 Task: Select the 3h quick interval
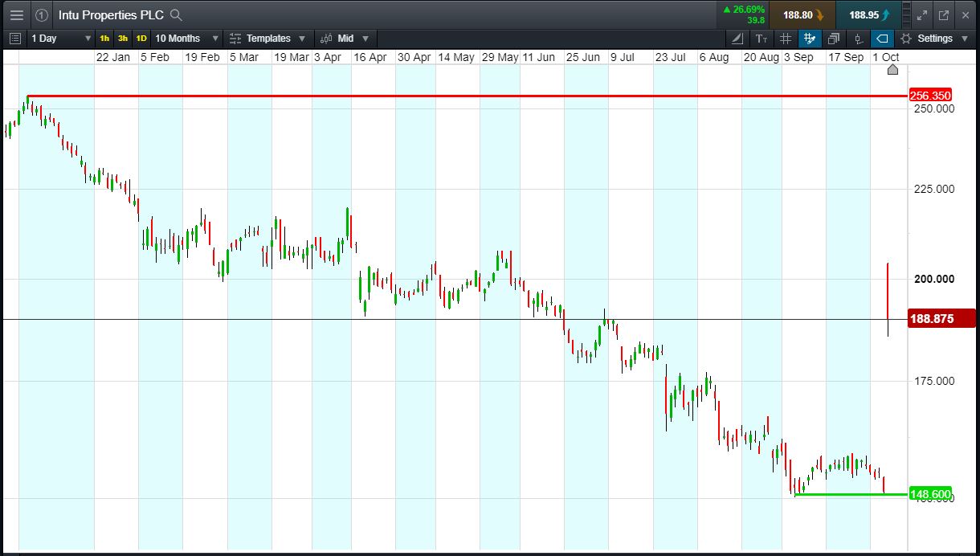click(123, 38)
